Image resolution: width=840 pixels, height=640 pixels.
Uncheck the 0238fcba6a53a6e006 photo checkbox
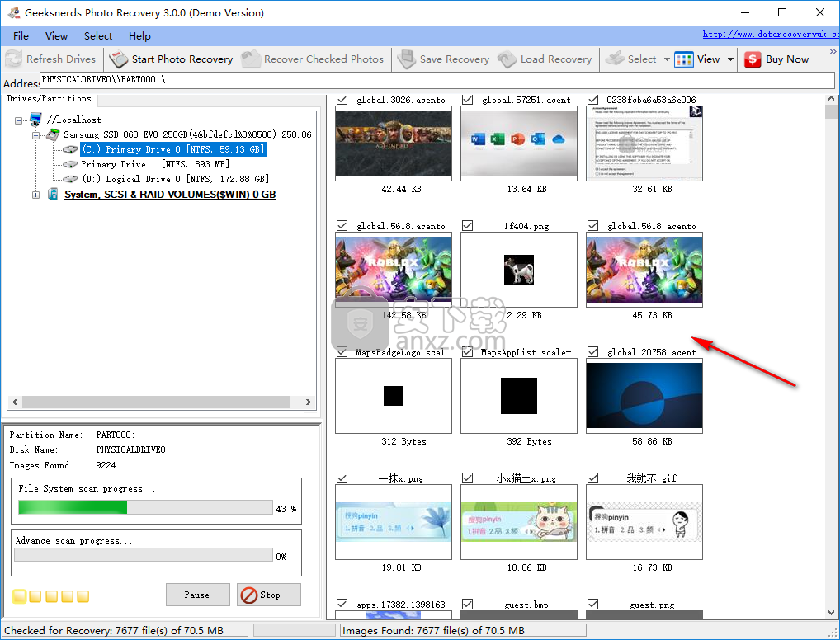click(592, 100)
